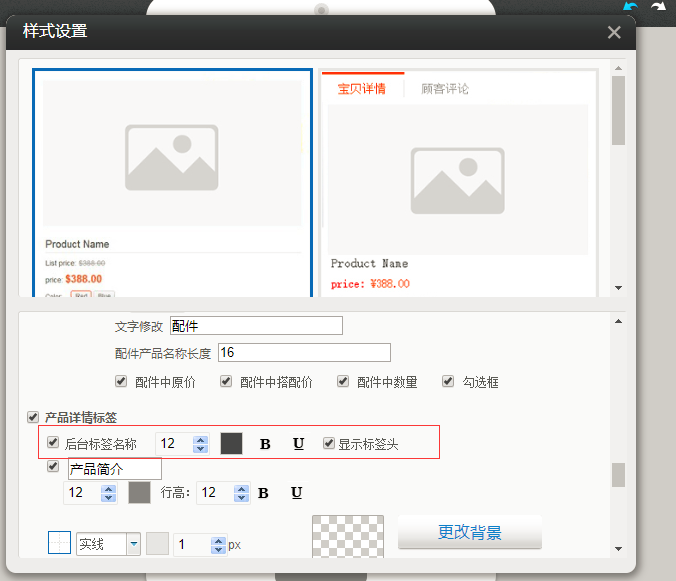Select the 宝贝详情 tab
This screenshot has height=581, width=676.
click(362, 88)
